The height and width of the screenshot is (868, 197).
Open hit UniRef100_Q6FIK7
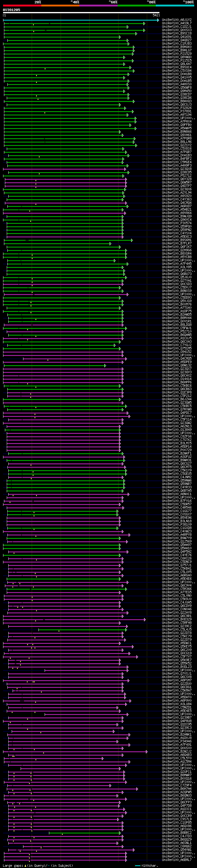tap(177, 247)
